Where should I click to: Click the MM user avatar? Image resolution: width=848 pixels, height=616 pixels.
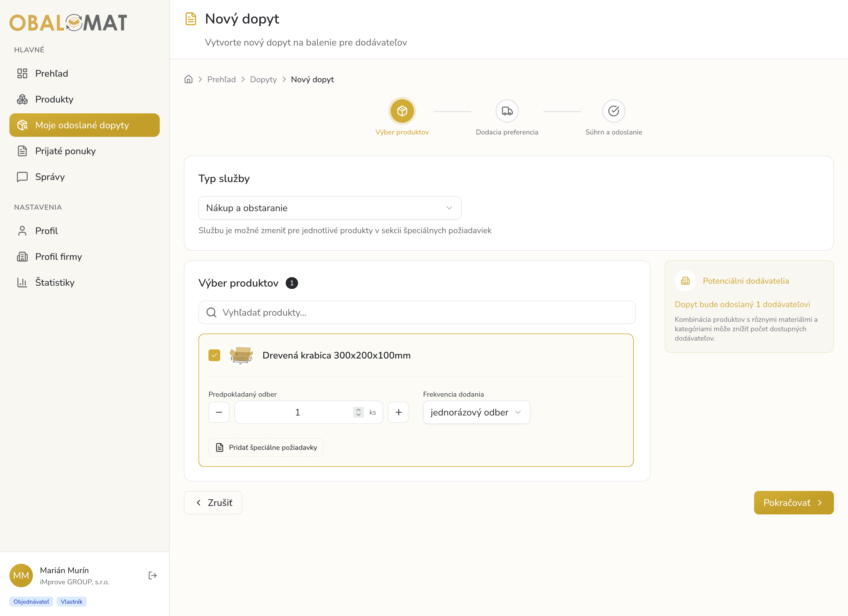point(21,575)
